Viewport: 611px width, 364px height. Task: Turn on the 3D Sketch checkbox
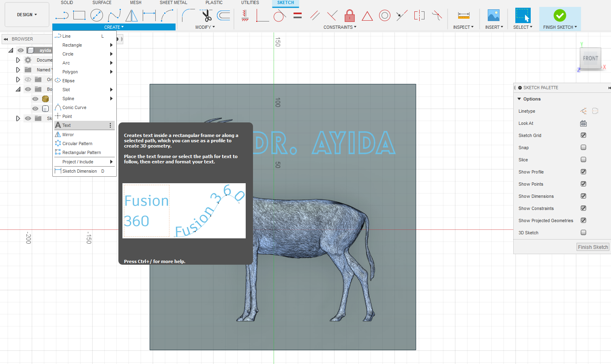coord(583,233)
